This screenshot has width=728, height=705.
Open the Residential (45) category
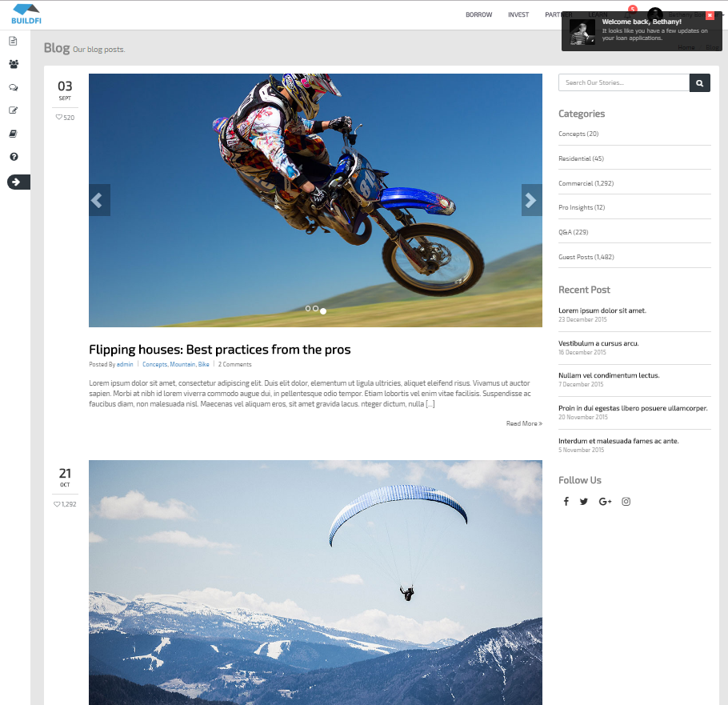click(581, 158)
